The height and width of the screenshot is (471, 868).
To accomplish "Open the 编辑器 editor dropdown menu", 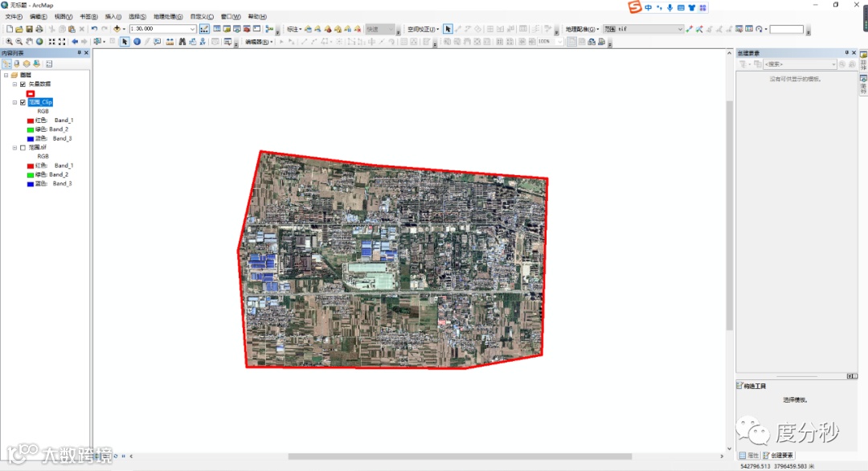I will 259,42.
